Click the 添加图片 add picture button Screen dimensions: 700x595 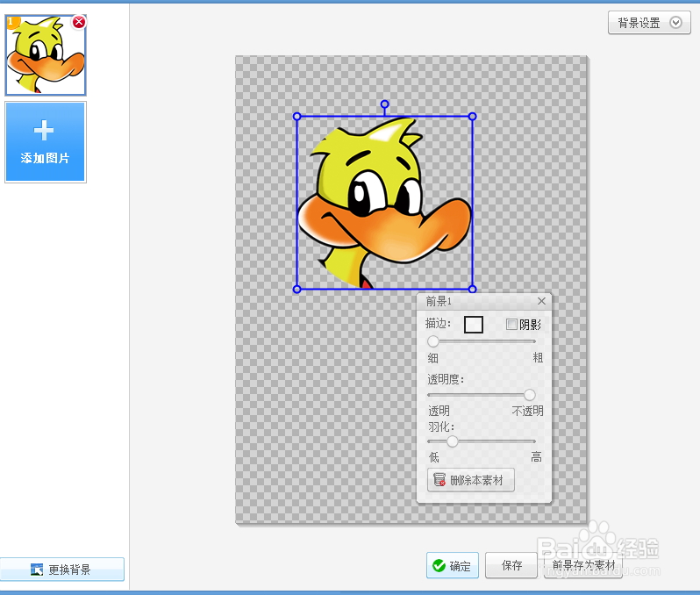pos(46,142)
